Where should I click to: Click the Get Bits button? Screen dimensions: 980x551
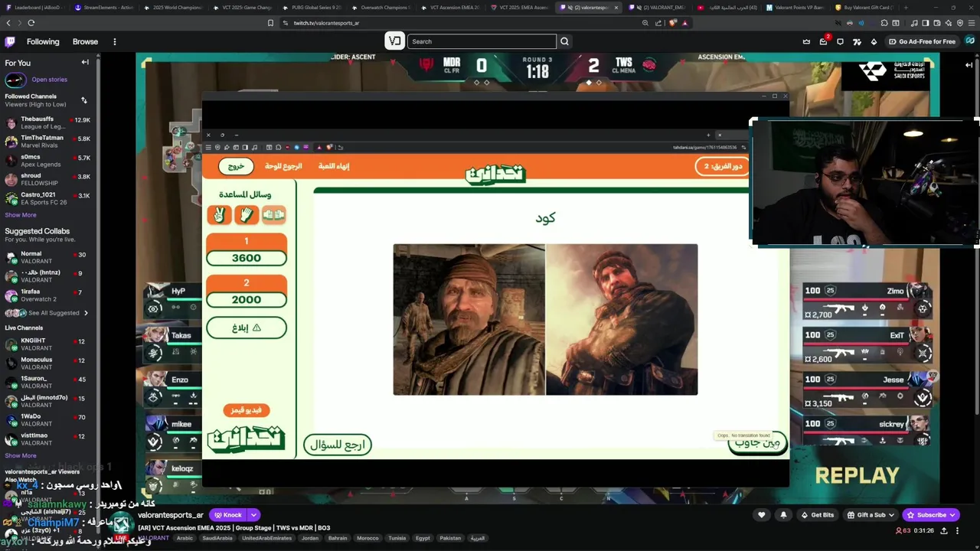tap(817, 515)
